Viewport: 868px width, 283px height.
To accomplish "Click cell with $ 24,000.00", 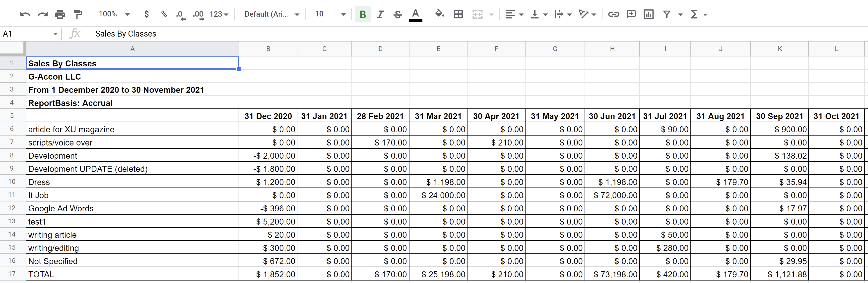I will click(x=438, y=195).
